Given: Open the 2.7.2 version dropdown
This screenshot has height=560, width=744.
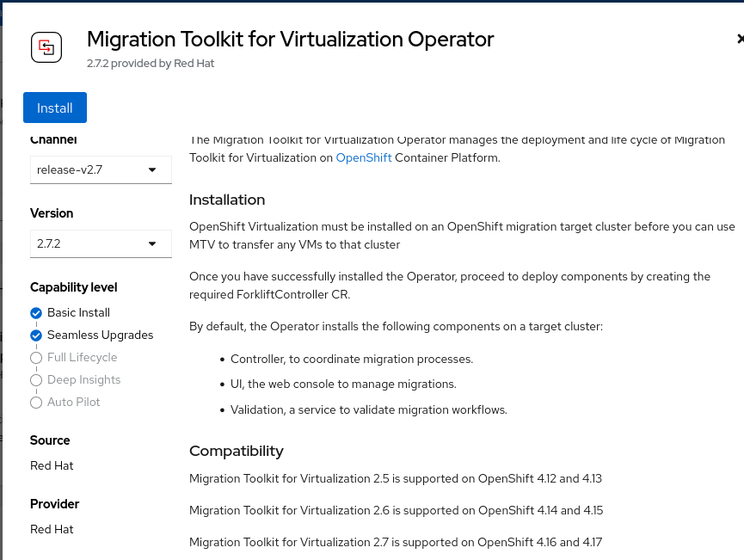Looking at the screenshot, I should pos(101,243).
